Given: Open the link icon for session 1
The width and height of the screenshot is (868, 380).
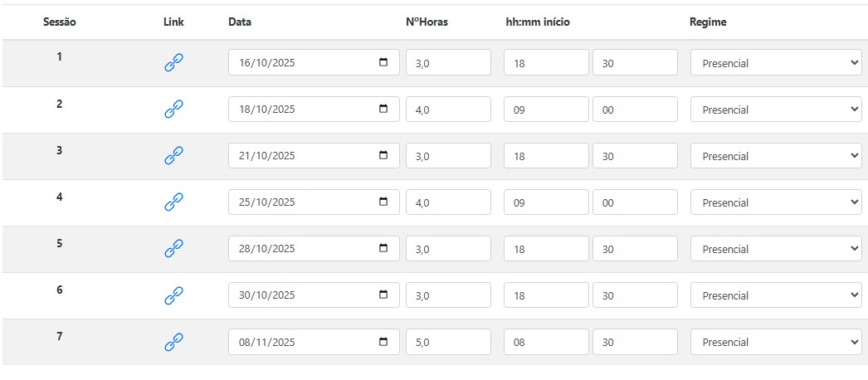Looking at the screenshot, I should click(173, 62).
